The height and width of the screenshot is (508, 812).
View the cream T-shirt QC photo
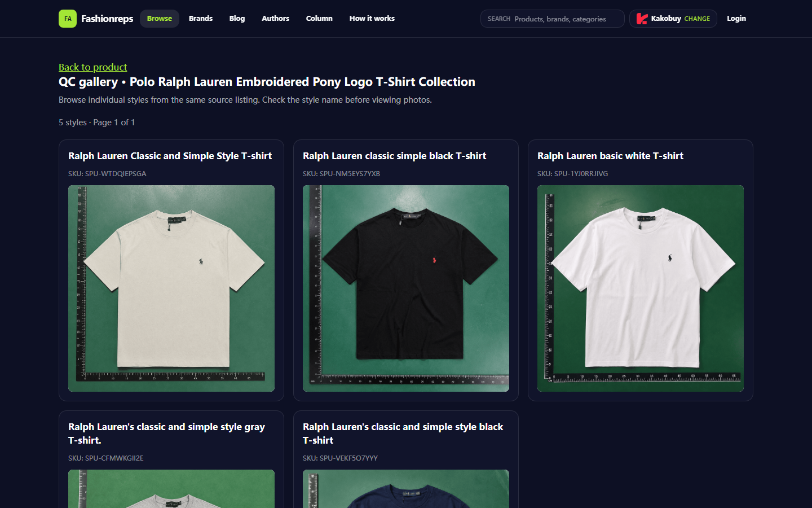click(171, 288)
